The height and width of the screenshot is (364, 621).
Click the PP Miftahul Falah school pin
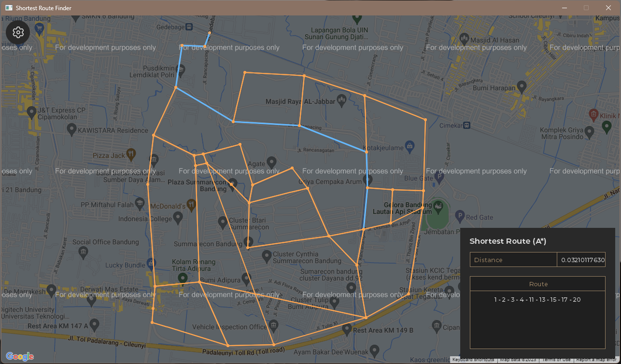tap(140, 204)
